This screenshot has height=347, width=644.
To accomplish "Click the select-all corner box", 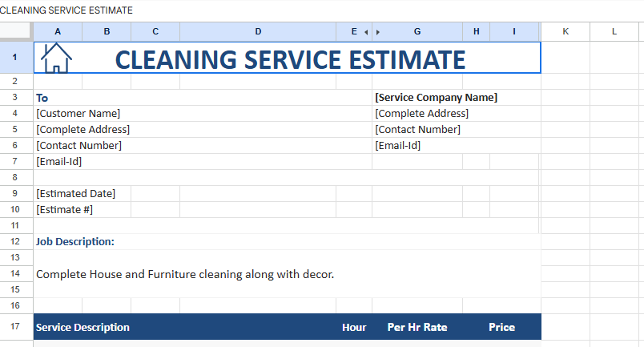I will point(16,31).
